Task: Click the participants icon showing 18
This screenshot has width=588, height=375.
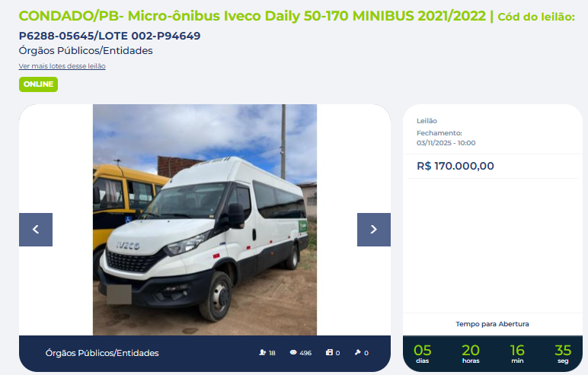Action: point(263,352)
